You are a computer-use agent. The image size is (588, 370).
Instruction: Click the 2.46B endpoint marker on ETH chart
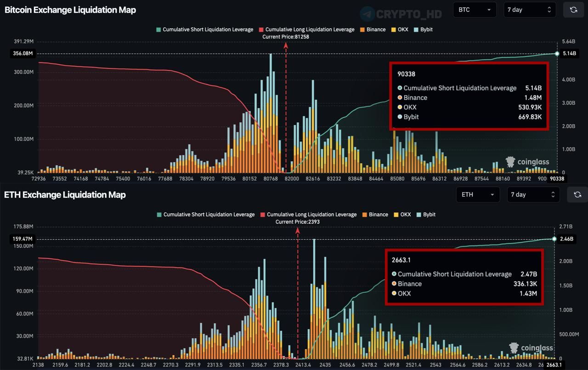554,239
